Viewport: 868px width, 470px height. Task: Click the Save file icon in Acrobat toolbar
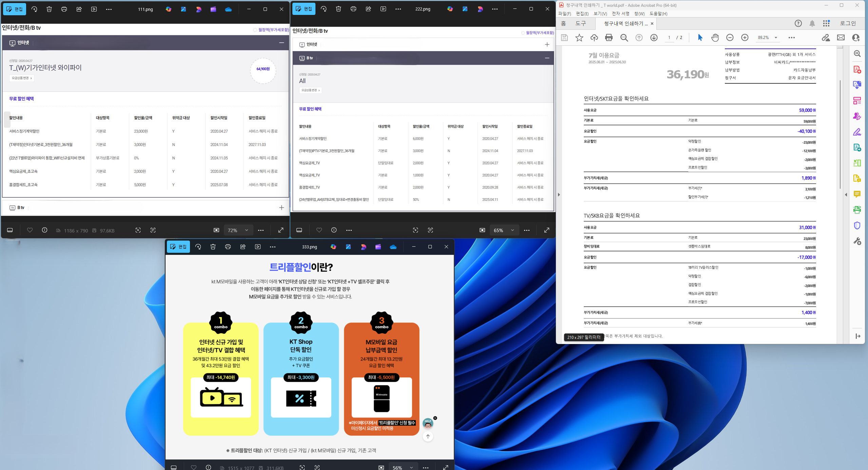(564, 38)
